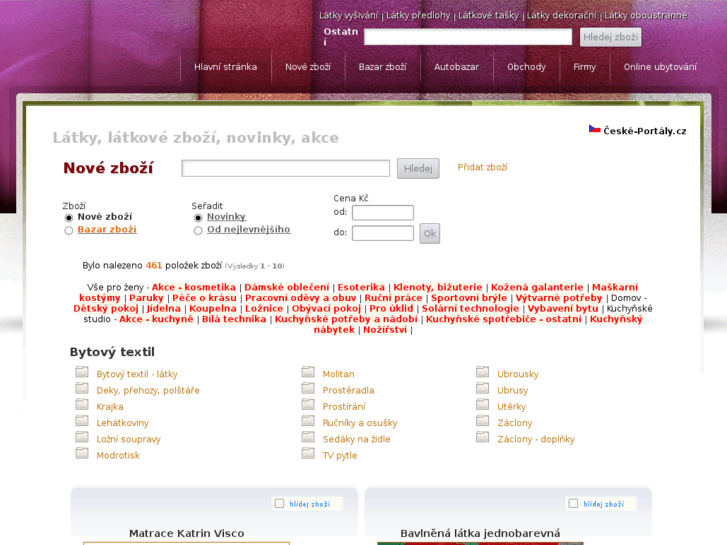The width and height of the screenshot is (727, 545).
Task: Click folder icon beside Molitan
Action: click(x=308, y=372)
